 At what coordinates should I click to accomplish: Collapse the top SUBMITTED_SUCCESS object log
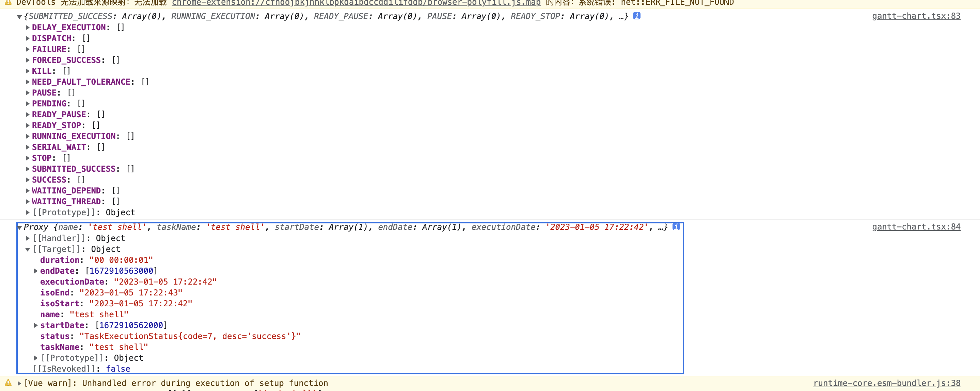19,16
